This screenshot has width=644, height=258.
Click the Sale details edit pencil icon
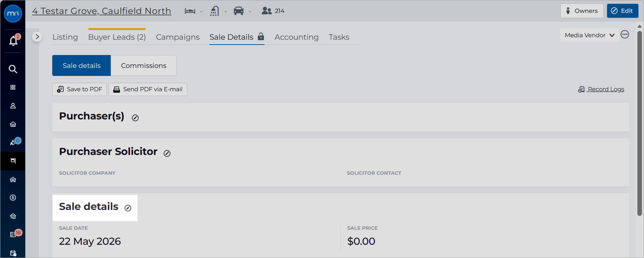(x=128, y=208)
